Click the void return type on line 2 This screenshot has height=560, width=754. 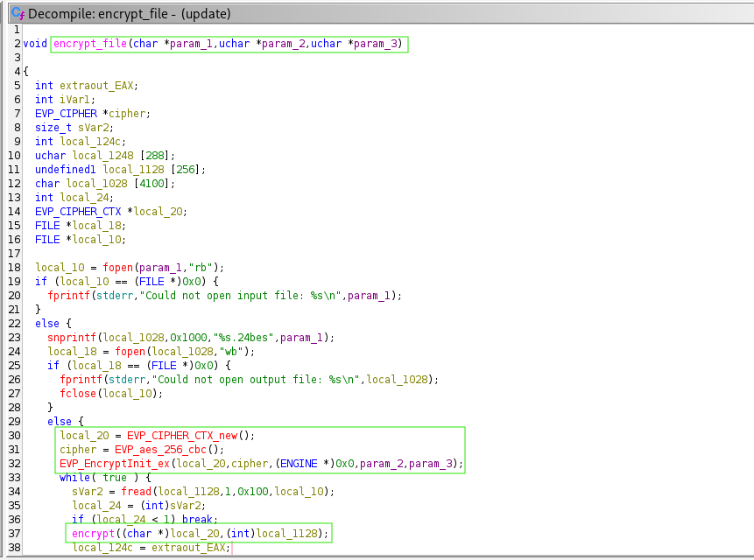coord(35,44)
